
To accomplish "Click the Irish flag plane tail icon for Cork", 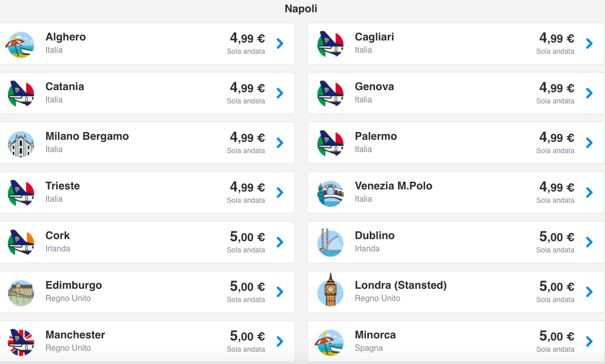I will point(21,243).
